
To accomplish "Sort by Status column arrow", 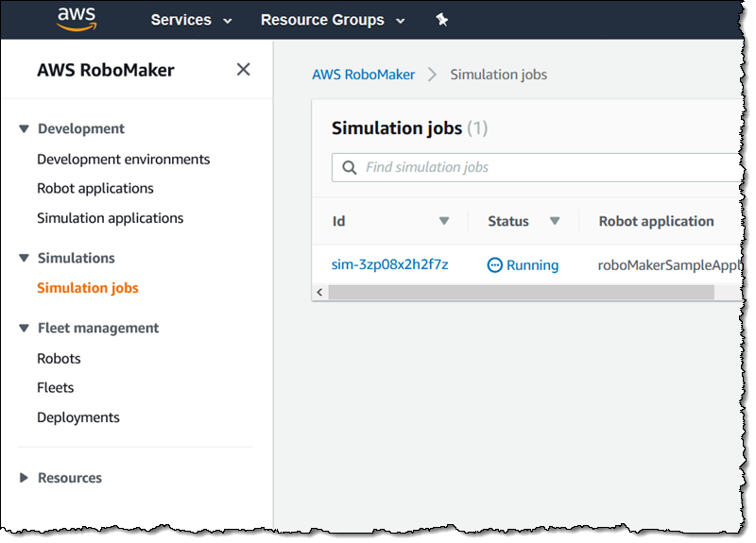I will coord(555,221).
